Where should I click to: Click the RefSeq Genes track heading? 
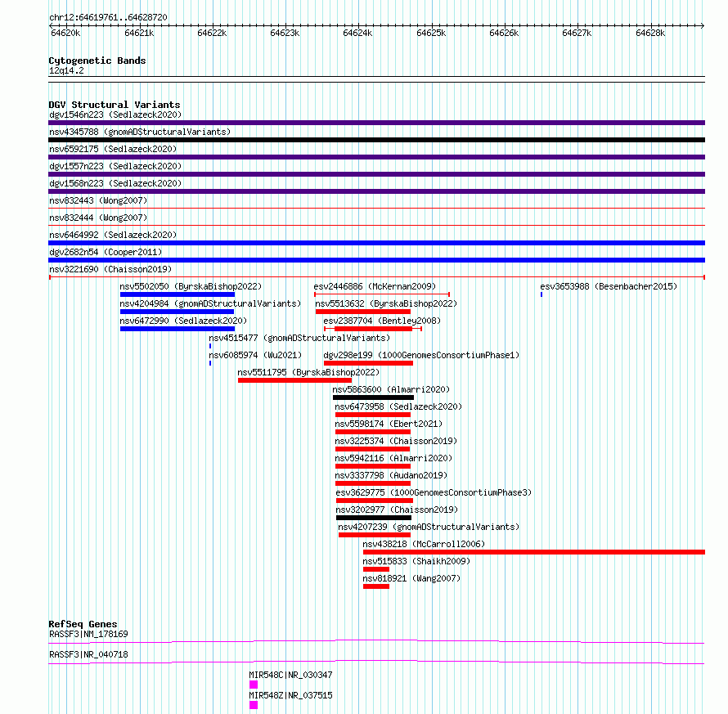83,624
